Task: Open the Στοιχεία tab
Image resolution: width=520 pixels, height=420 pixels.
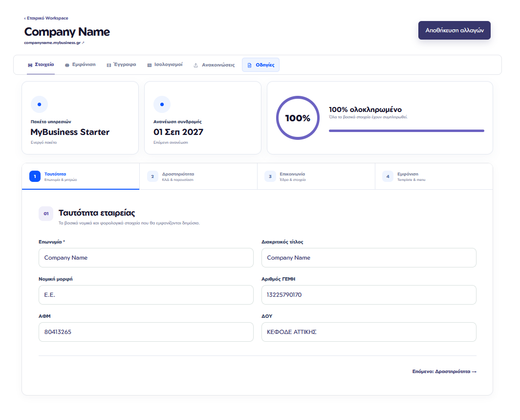Action: 41,65
